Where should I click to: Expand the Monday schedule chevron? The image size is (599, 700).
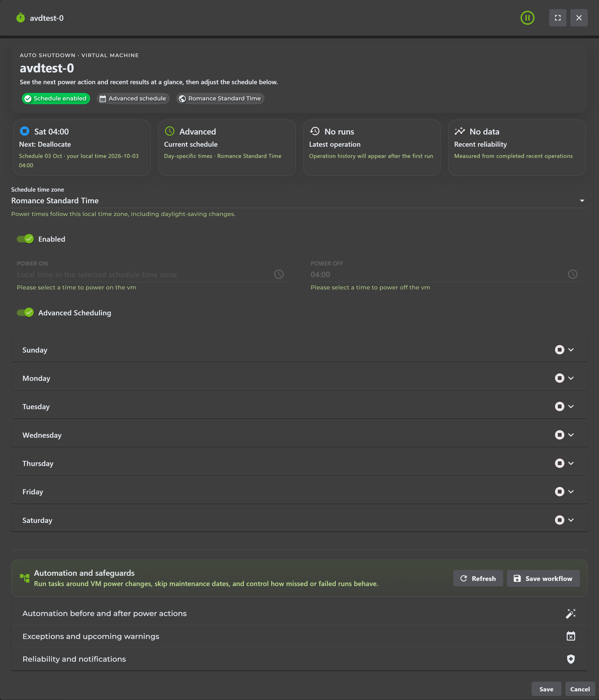[571, 378]
